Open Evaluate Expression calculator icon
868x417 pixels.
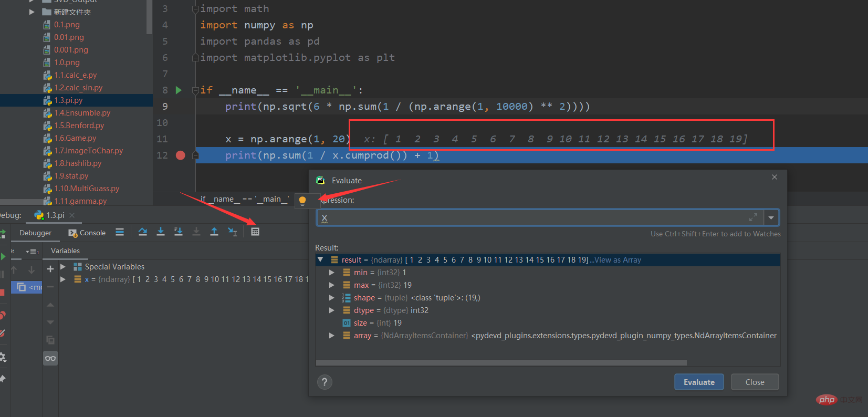pyautogui.click(x=255, y=232)
